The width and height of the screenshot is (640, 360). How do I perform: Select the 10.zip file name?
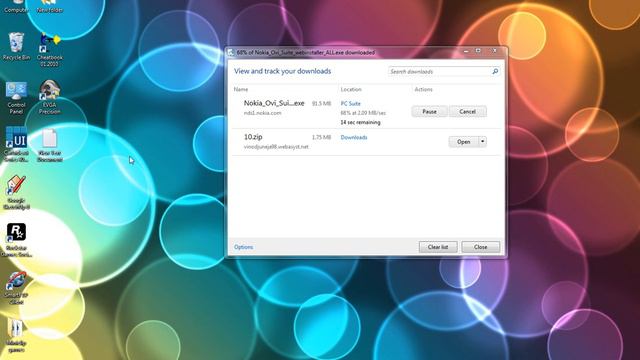(x=253, y=137)
